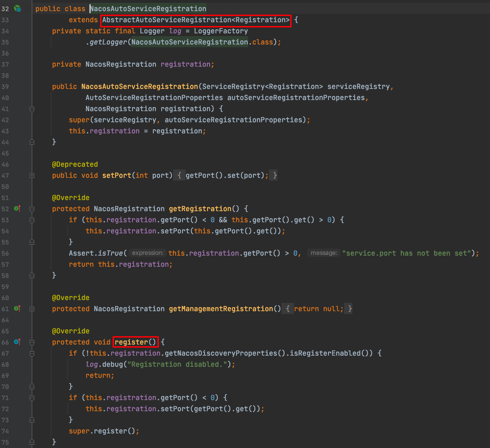Collapse the isRegisterEnabled if block on line 67
Screen dimensions: 490x448
32,354
